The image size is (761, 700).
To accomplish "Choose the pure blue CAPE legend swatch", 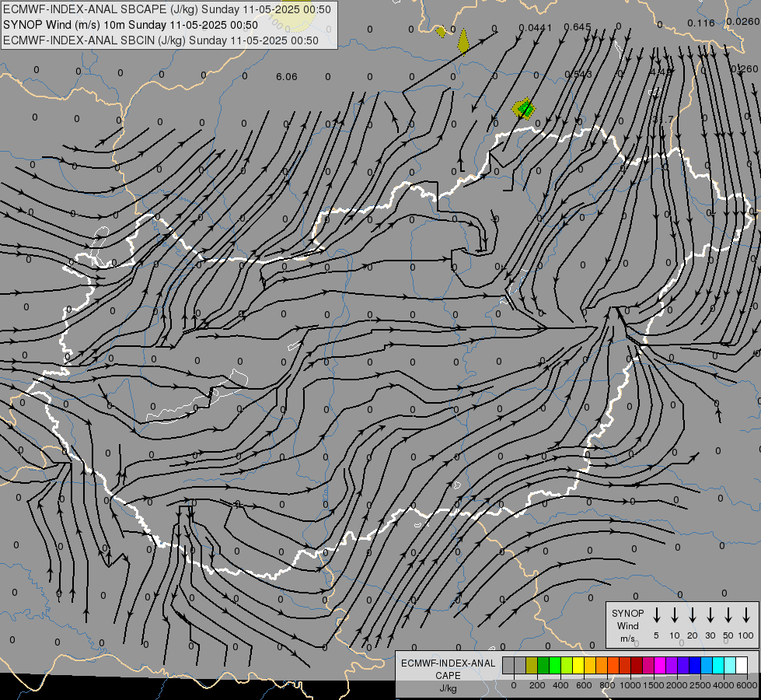I will coord(694,666).
